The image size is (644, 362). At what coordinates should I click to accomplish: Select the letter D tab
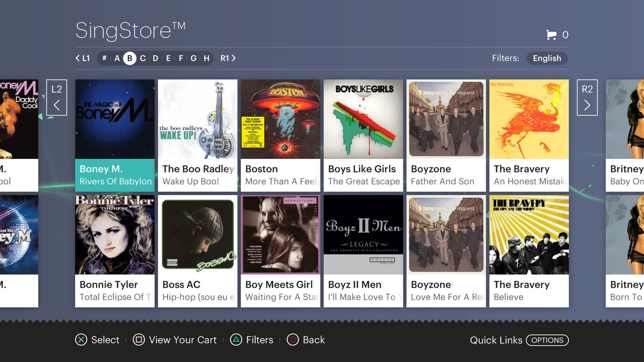coord(155,58)
